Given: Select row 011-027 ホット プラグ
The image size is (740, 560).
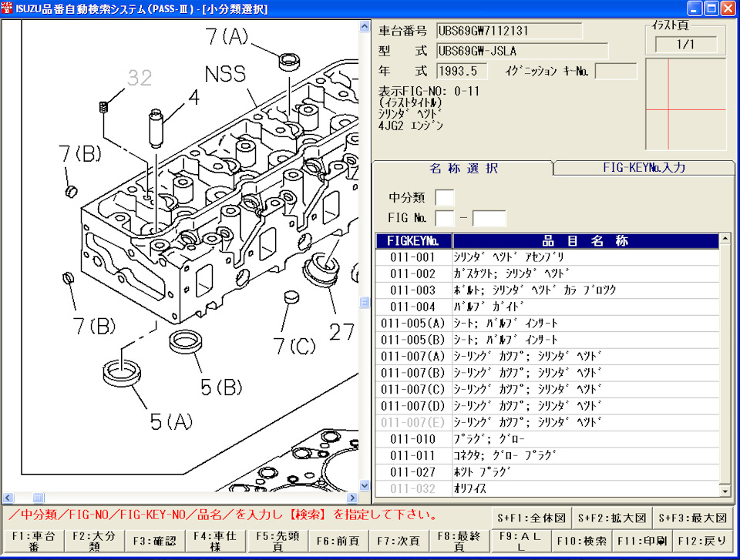Looking at the screenshot, I should (x=547, y=471).
